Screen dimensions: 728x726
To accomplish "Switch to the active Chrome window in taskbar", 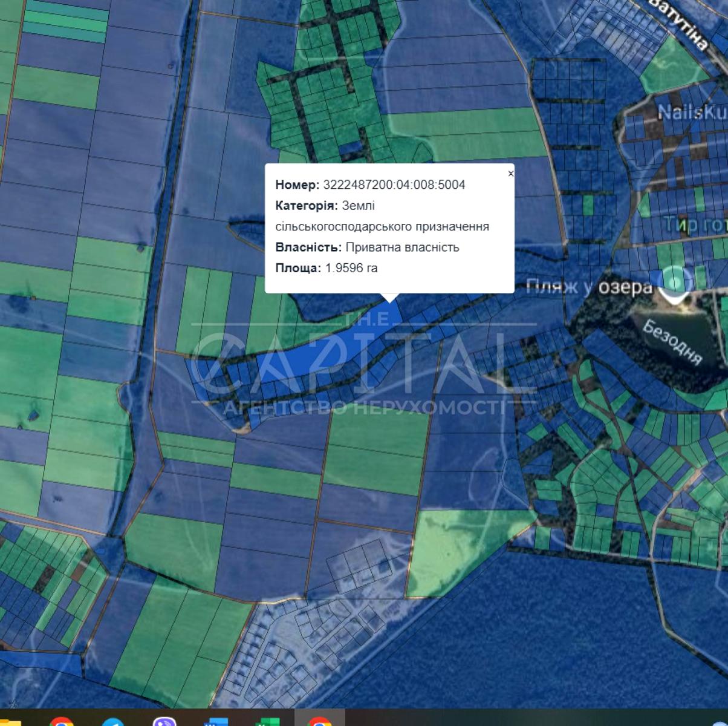I will 319,721.
